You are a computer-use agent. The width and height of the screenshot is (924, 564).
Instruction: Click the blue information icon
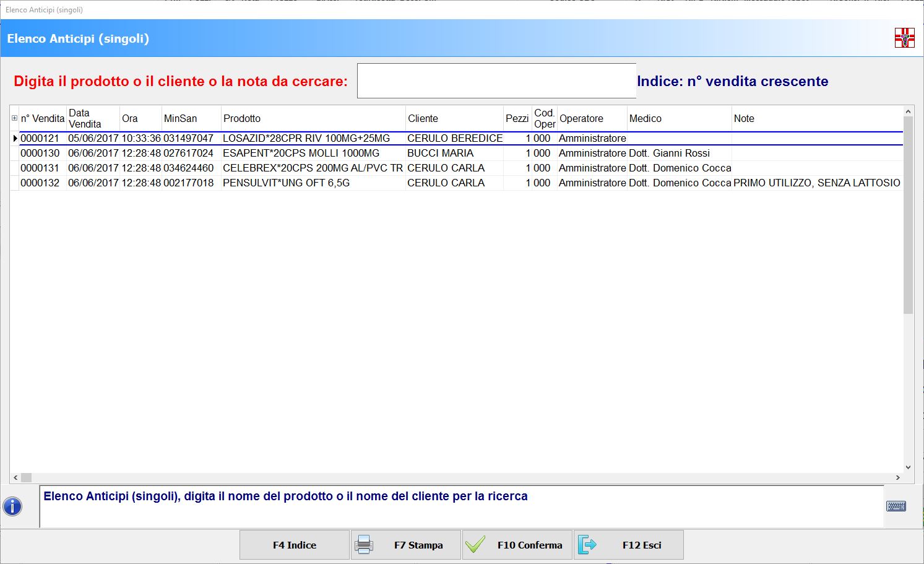12,506
